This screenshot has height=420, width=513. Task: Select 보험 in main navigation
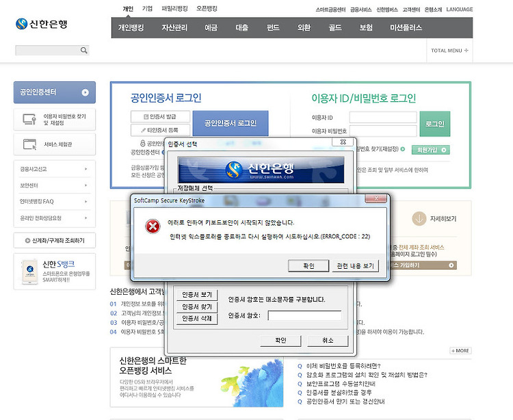point(366,28)
